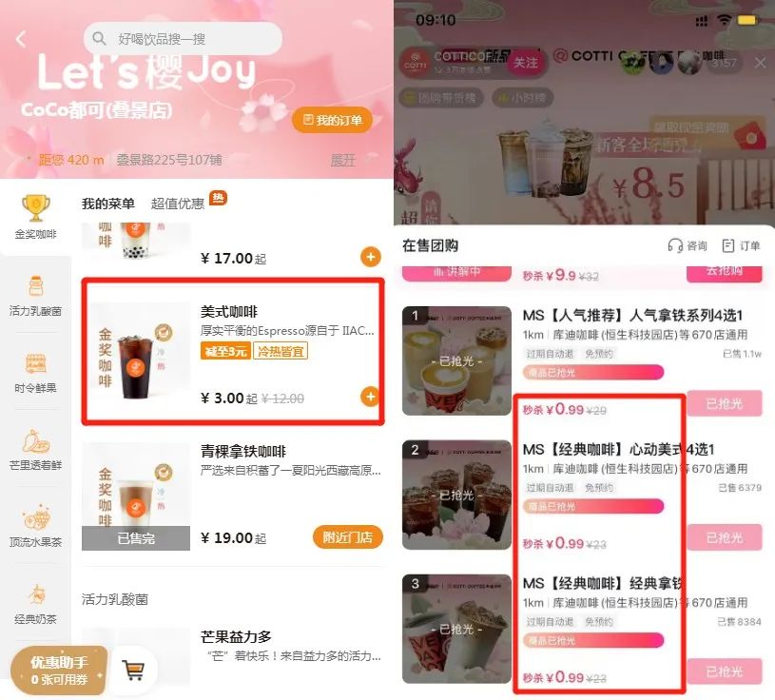
Task: Click the 好喝饮品搜一搜 search field
Action: click(x=183, y=39)
